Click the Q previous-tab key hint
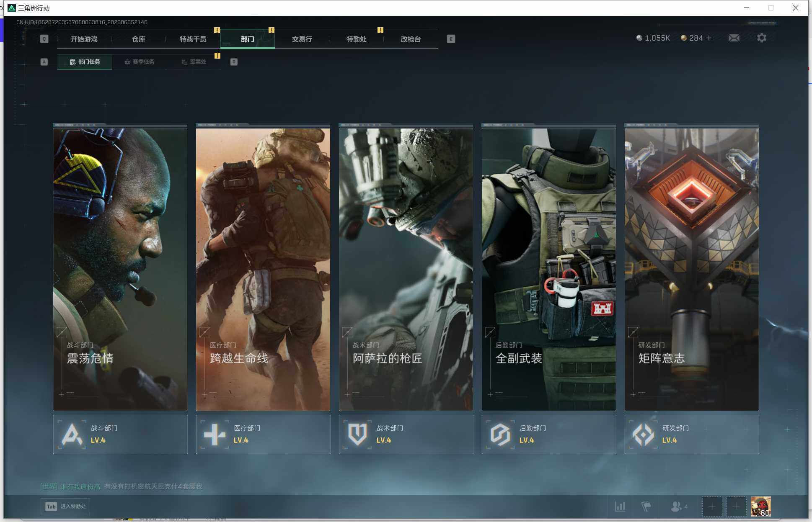The image size is (812, 522). coord(44,39)
